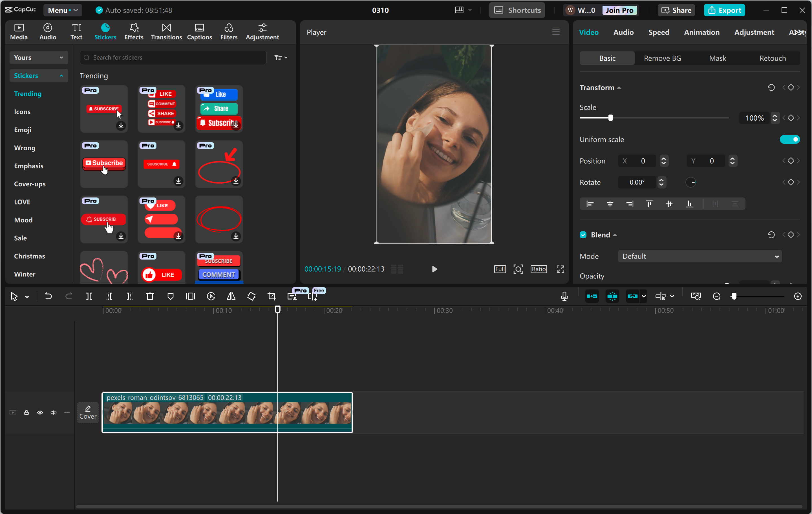
Task: Open the Blend Mode Default dropdown
Action: (700, 256)
